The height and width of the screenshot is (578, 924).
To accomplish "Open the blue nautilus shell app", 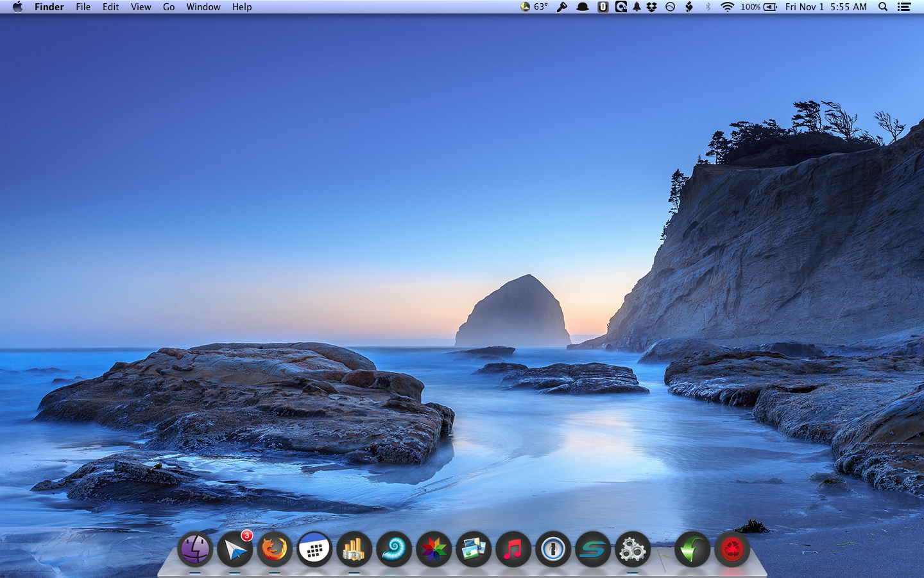I will (x=394, y=550).
